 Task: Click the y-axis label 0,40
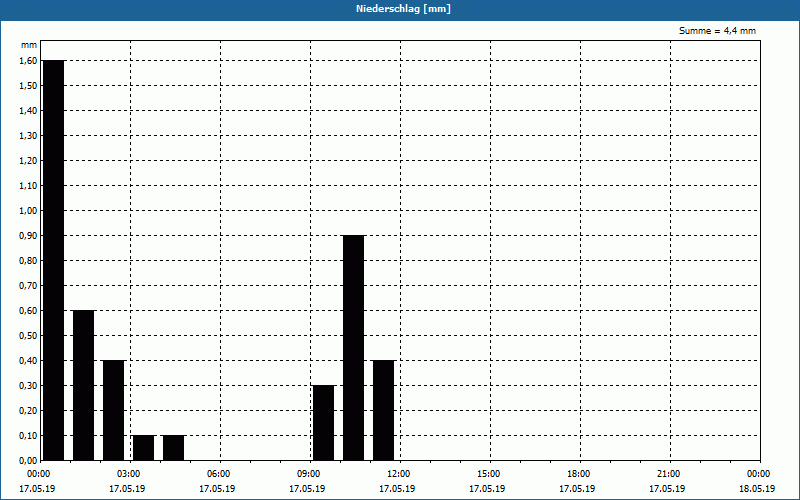click(x=29, y=360)
